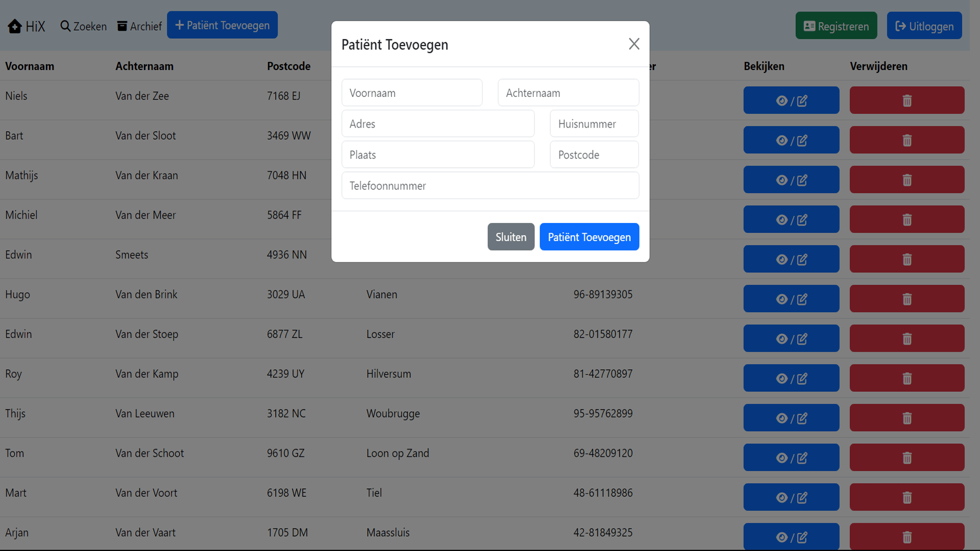View/edit patient Arjan Van der Vaart
Screen dimensions: 980x551
pyautogui.click(x=791, y=537)
